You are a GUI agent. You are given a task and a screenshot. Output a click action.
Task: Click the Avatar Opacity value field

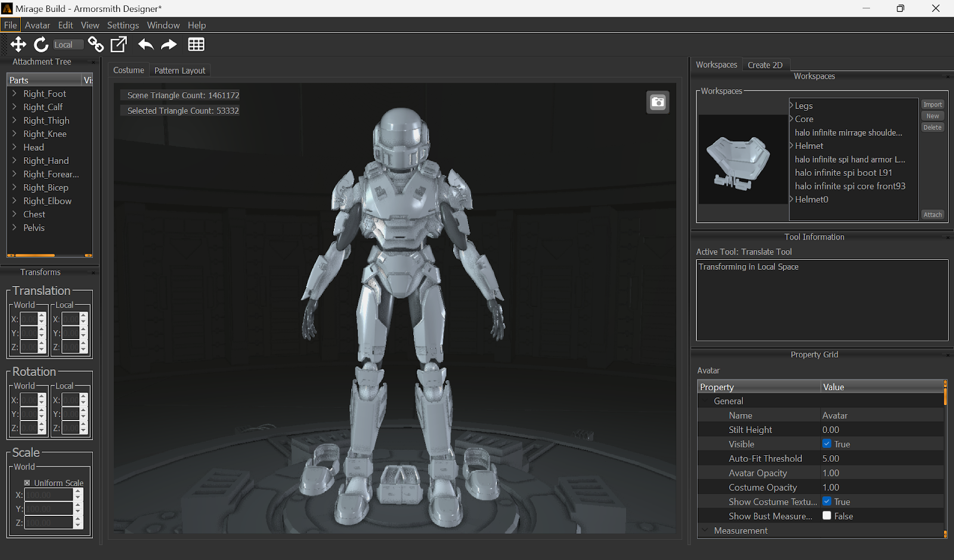pyautogui.click(x=881, y=473)
